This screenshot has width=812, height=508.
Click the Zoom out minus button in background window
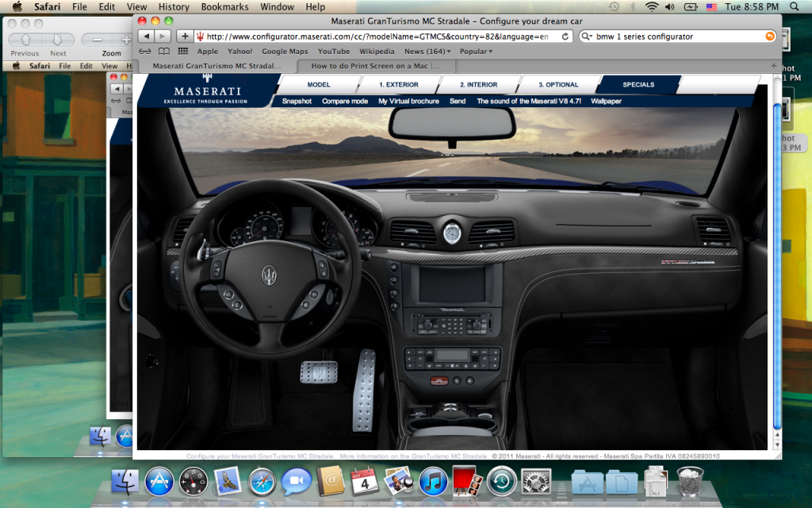pos(98,40)
